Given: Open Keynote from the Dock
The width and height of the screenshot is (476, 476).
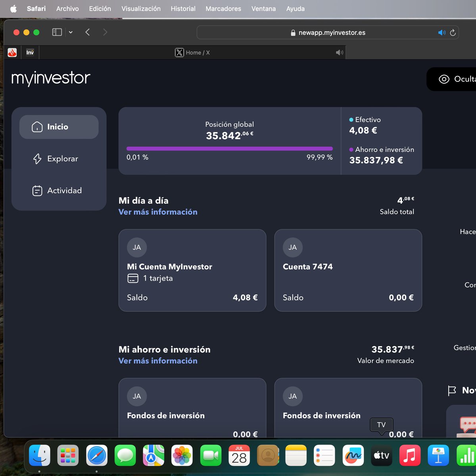Looking at the screenshot, I should 438,455.
